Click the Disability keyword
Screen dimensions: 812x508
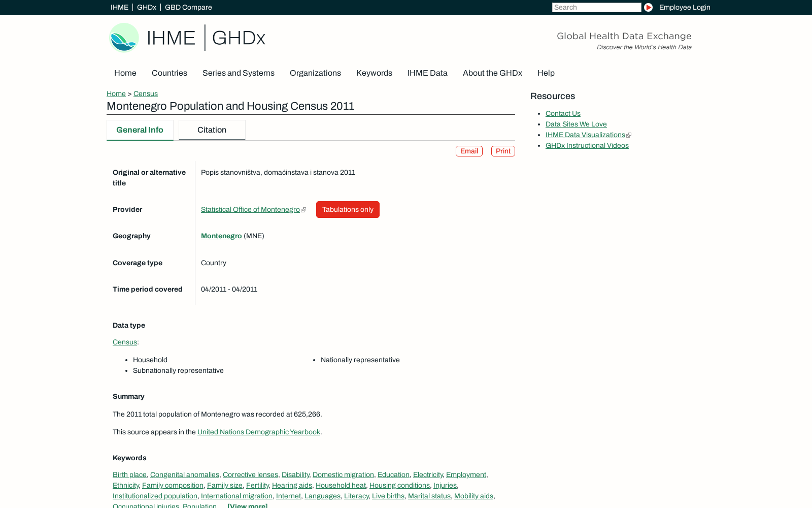295,474
